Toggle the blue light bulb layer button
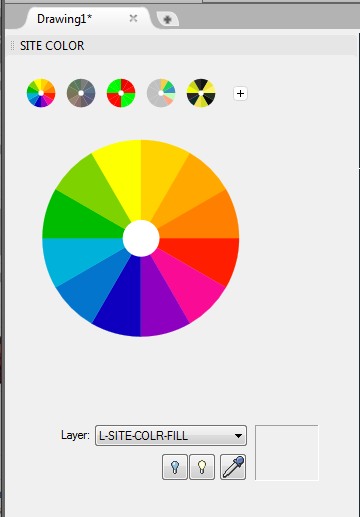This screenshot has width=360, height=517. (175, 467)
